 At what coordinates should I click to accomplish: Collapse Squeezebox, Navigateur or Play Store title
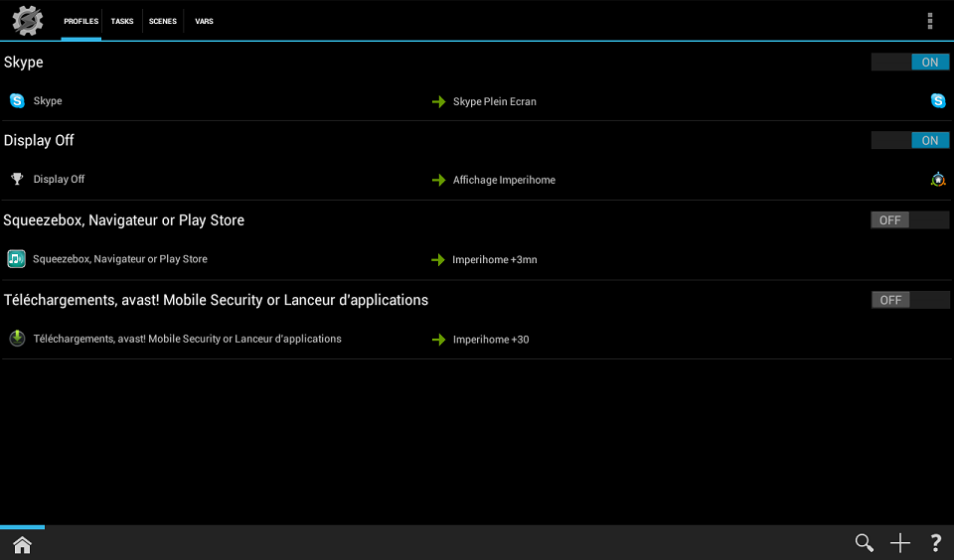(124, 220)
